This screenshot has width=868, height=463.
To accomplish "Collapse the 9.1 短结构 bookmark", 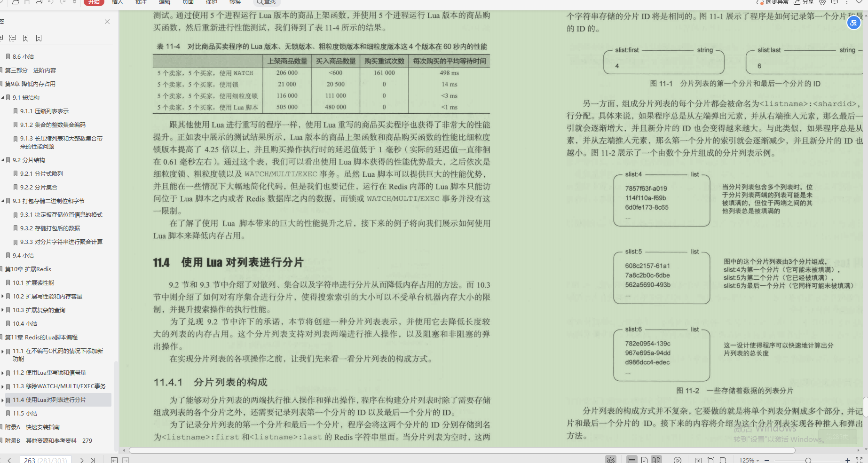I will (2, 98).
